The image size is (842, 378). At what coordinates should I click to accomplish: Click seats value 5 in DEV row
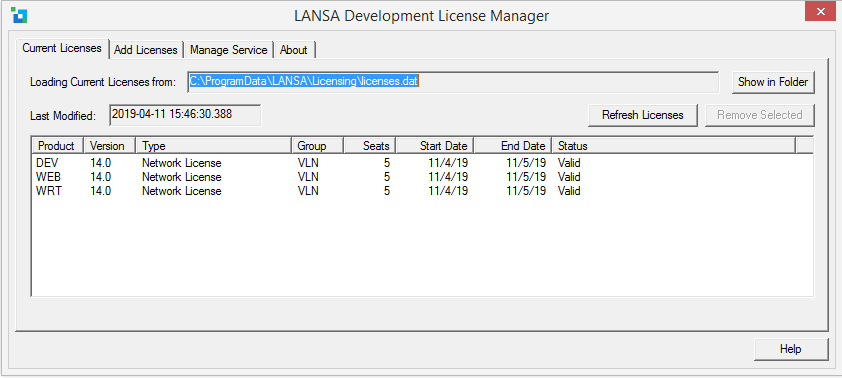pos(387,163)
